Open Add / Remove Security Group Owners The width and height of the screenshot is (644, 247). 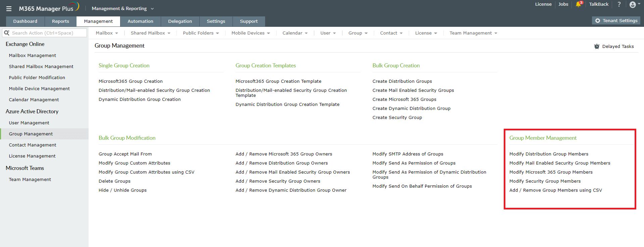click(278, 181)
